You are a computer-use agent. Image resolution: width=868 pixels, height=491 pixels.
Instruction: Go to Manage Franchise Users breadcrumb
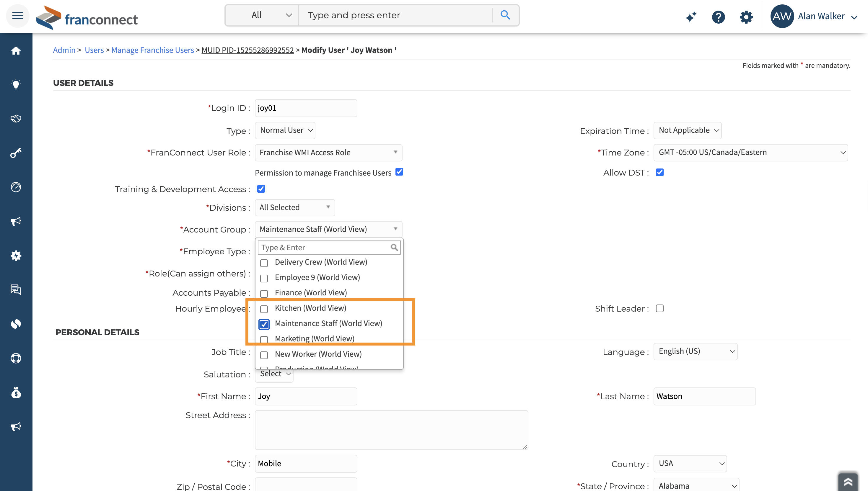click(152, 50)
